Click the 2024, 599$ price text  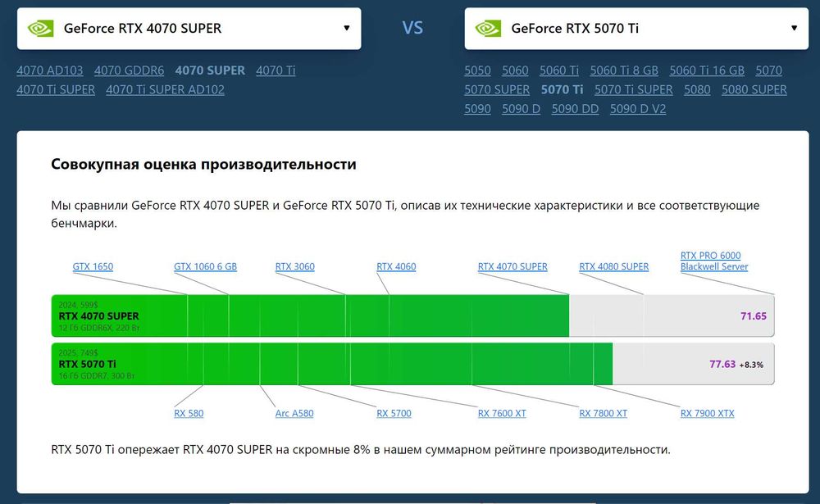78,305
